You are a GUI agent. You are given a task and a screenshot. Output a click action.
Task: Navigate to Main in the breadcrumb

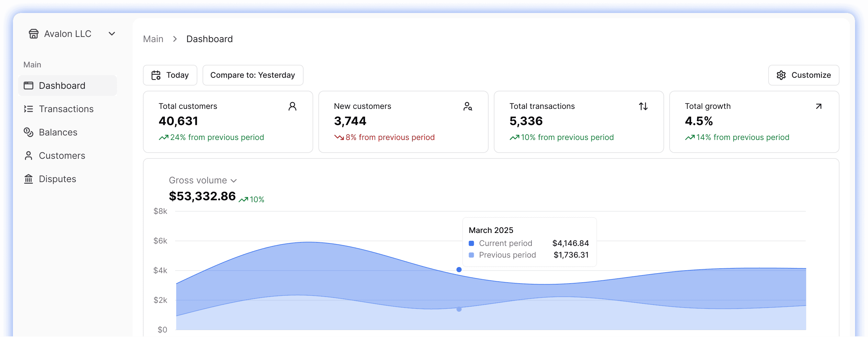153,39
